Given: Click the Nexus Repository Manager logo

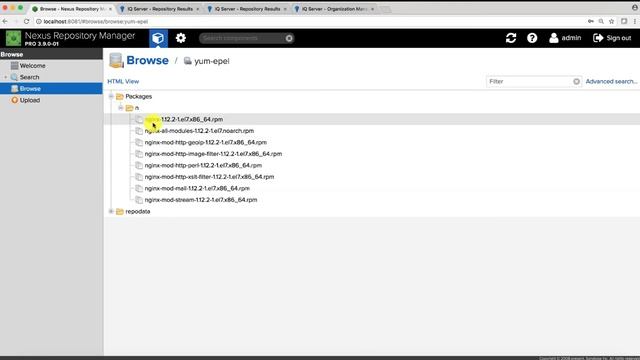Looking at the screenshot, I should click(x=13, y=38).
